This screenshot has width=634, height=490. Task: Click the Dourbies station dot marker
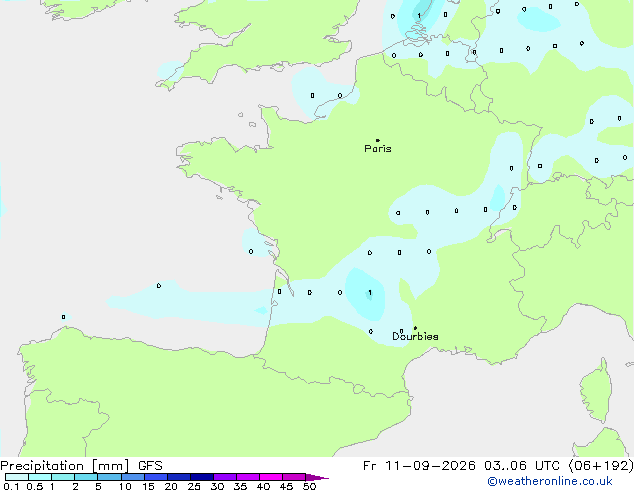[415, 328]
